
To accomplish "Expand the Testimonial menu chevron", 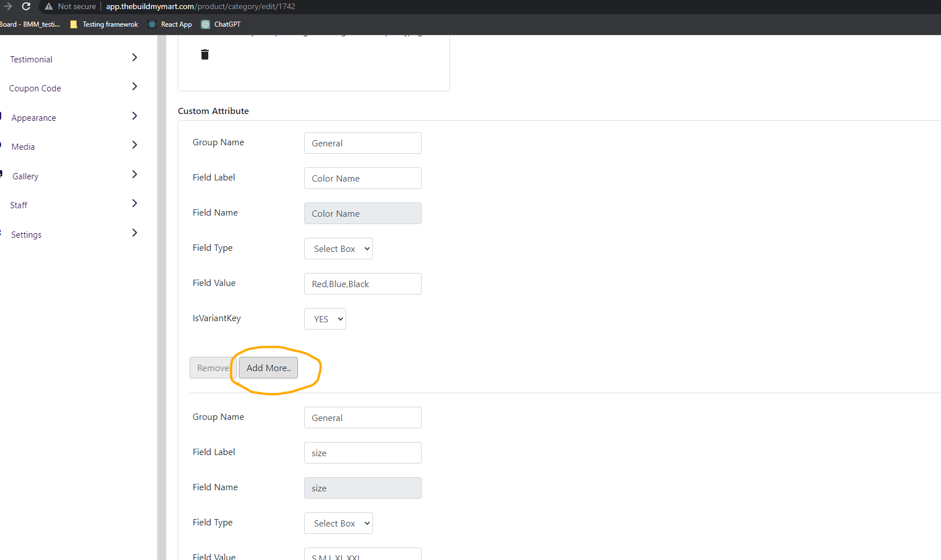I will tap(135, 57).
